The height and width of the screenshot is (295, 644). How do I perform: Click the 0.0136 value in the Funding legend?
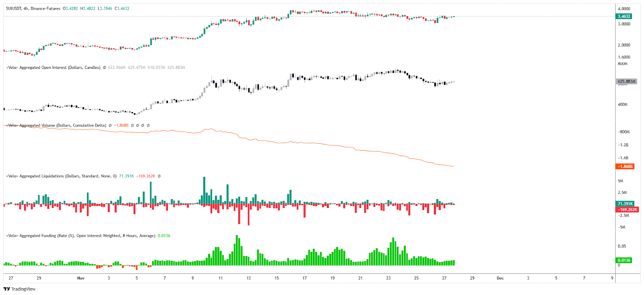point(164,236)
